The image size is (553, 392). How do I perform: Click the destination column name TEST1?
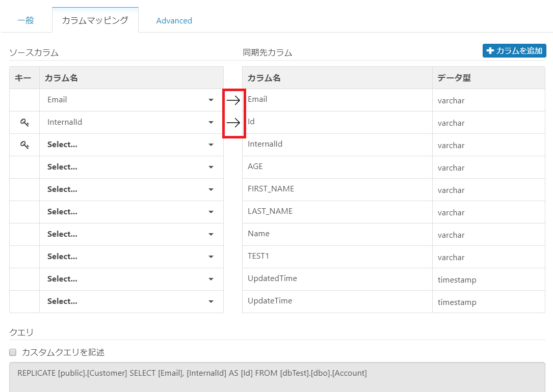[258, 256]
